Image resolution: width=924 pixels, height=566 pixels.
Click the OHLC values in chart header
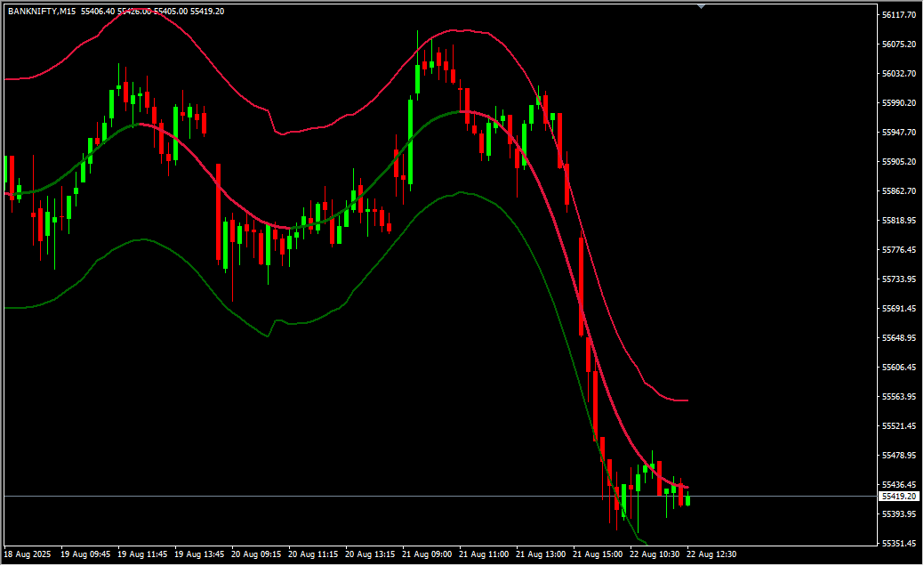(152, 12)
